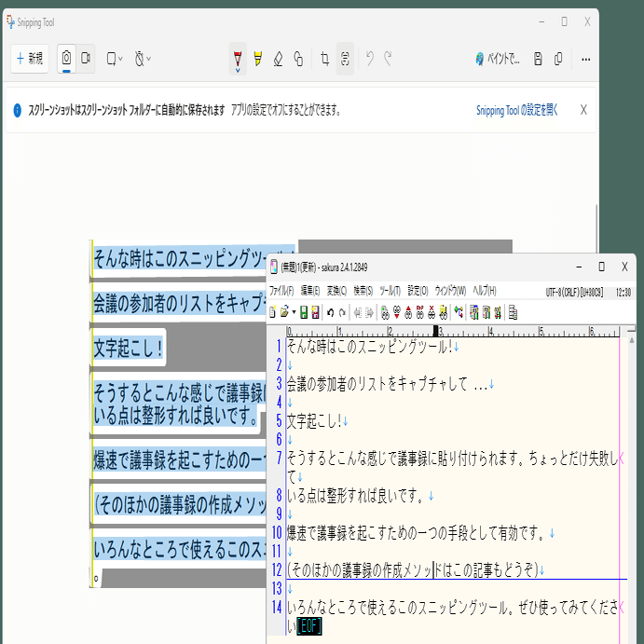The image size is (644, 644).
Task: Open the Find binoculars icon in sakura
Action: click(x=385, y=312)
